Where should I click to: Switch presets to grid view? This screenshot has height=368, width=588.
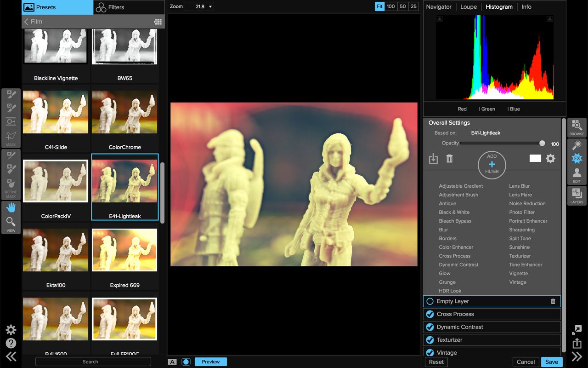pyautogui.click(x=158, y=22)
